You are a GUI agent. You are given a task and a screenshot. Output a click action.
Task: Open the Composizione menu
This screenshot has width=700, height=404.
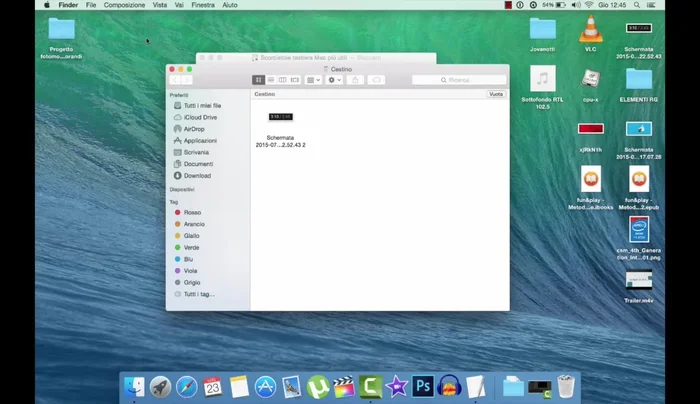(124, 5)
